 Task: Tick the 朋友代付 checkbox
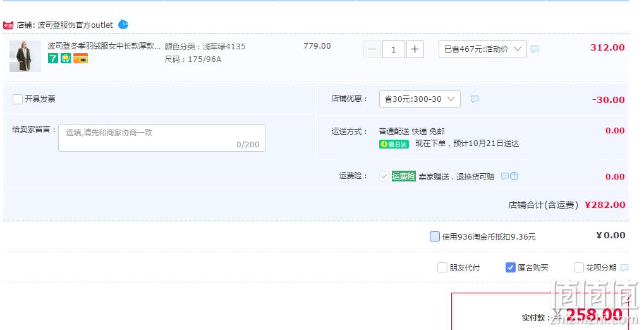[x=442, y=267]
